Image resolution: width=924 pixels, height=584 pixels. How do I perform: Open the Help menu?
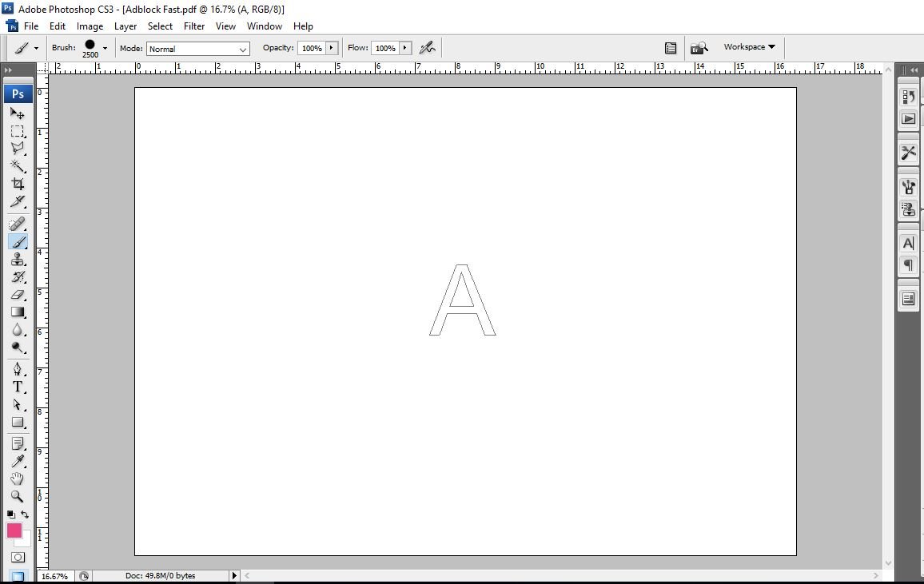click(x=303, y=26)
